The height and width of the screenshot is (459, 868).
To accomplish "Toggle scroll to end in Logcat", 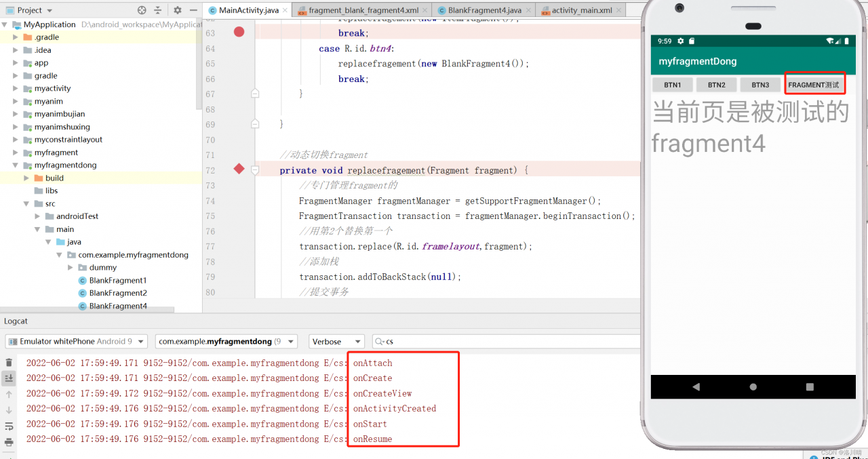I will coord(9,378).
